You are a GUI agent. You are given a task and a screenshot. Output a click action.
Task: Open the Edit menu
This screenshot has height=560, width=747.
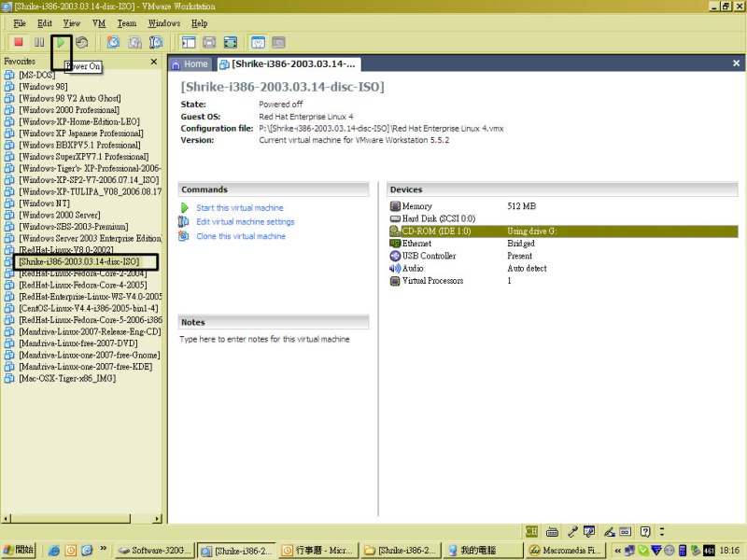pyautogui.click(x=45, y=23)
